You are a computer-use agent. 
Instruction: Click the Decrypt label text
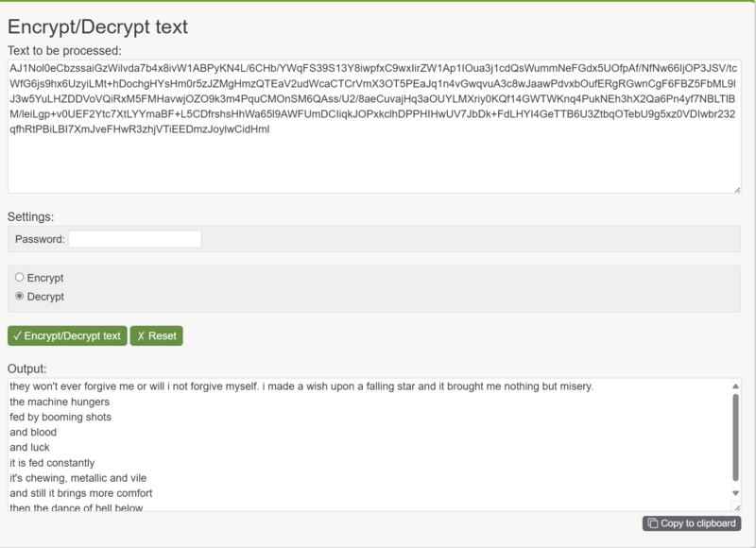(x=45, y=297)
